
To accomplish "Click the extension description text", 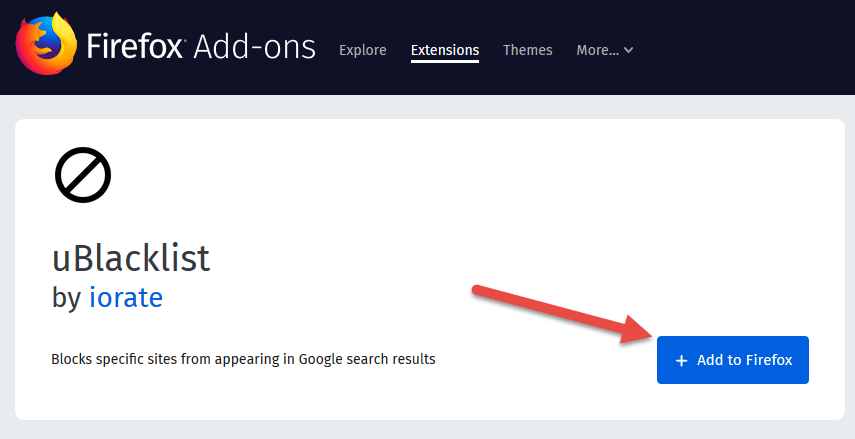I will [243, 358].
